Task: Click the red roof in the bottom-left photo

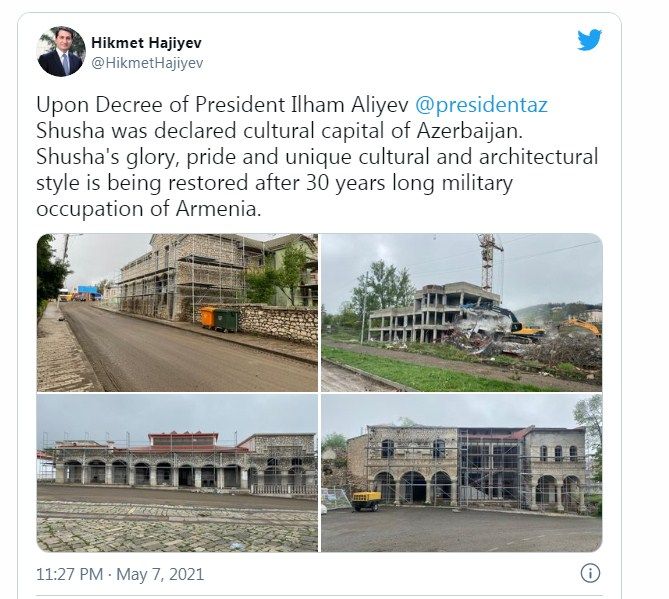Action: [x=182, y=438]
